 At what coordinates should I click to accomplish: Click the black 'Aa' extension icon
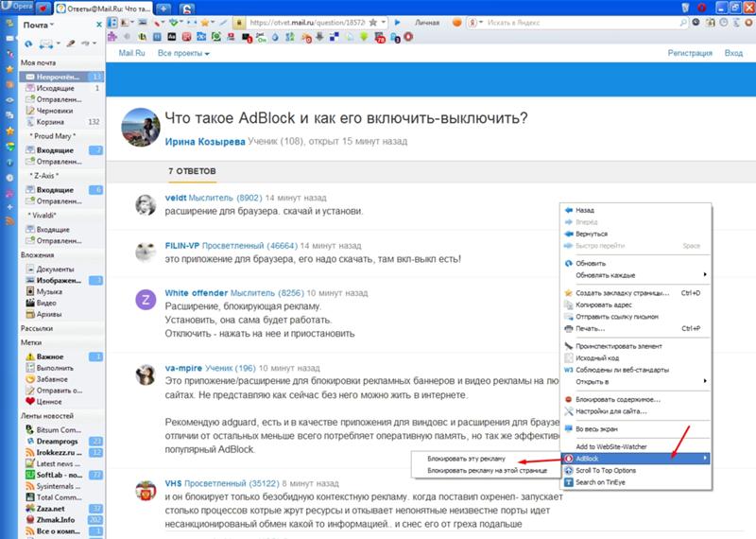click(172, 37)
